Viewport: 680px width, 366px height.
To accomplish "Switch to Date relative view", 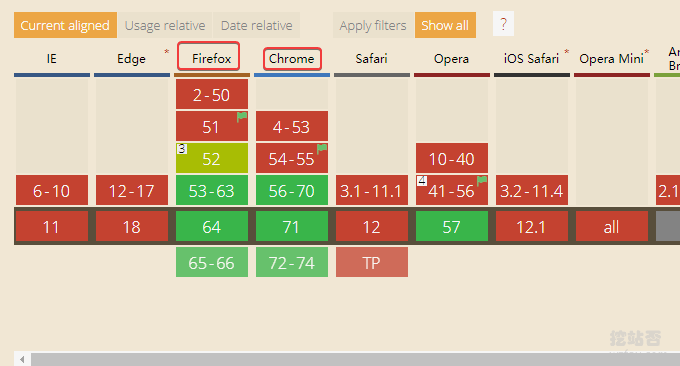I will click(256, 25).
